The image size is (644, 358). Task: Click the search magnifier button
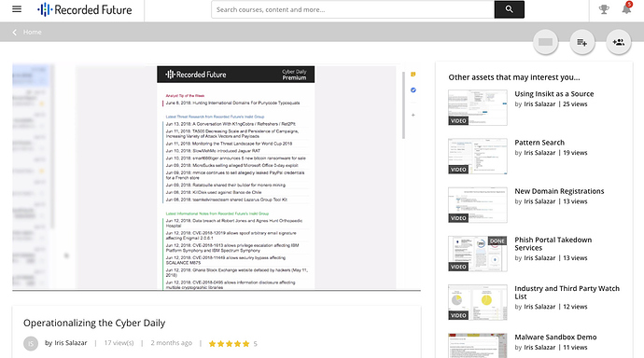[509, 9]
